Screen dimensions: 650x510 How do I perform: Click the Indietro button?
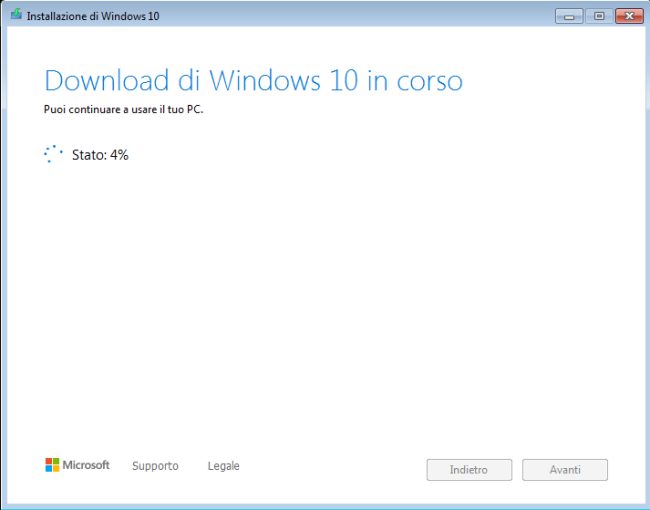coord(469,470)
